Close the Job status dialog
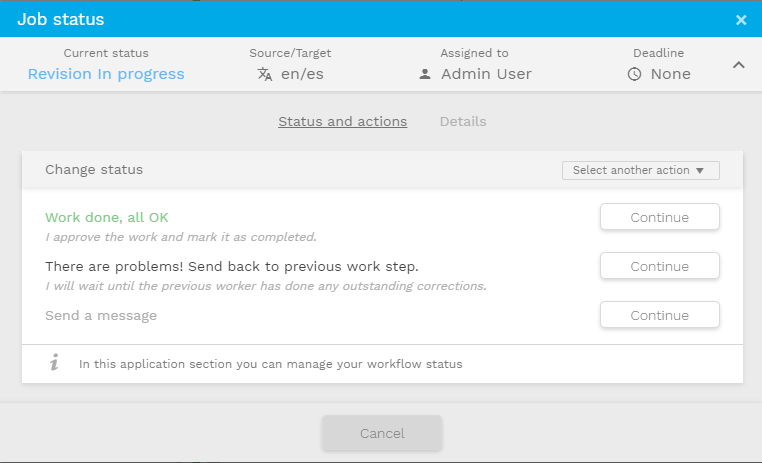 click(x=741, y=19)
